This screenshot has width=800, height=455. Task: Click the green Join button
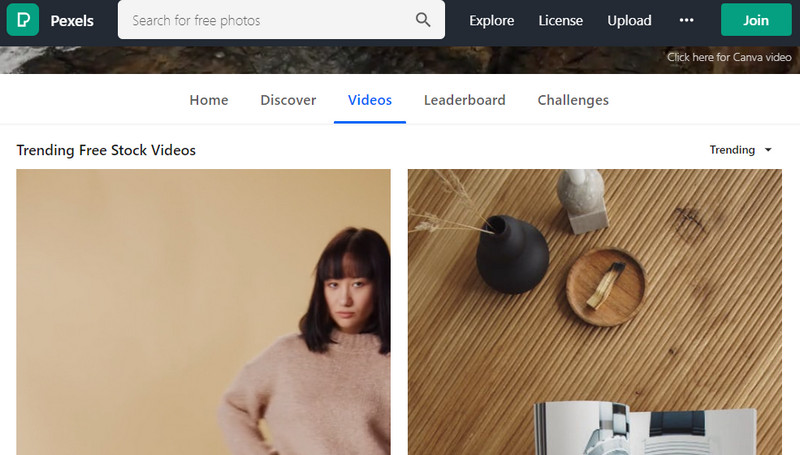pos(756,20)
